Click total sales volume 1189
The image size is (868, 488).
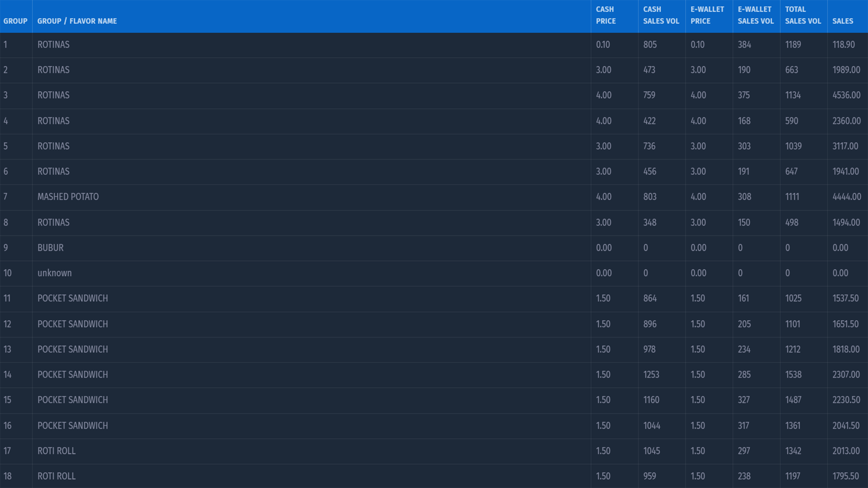793,45
